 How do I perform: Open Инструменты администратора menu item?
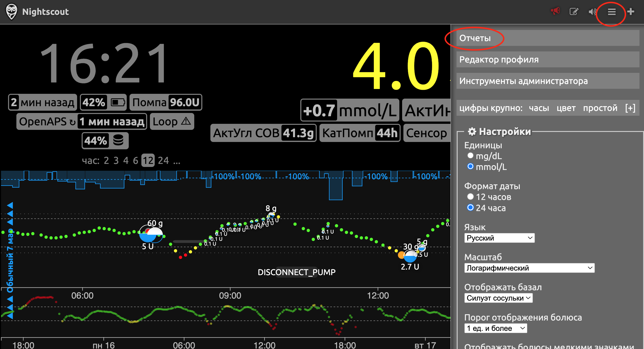(x=548, y=81)
